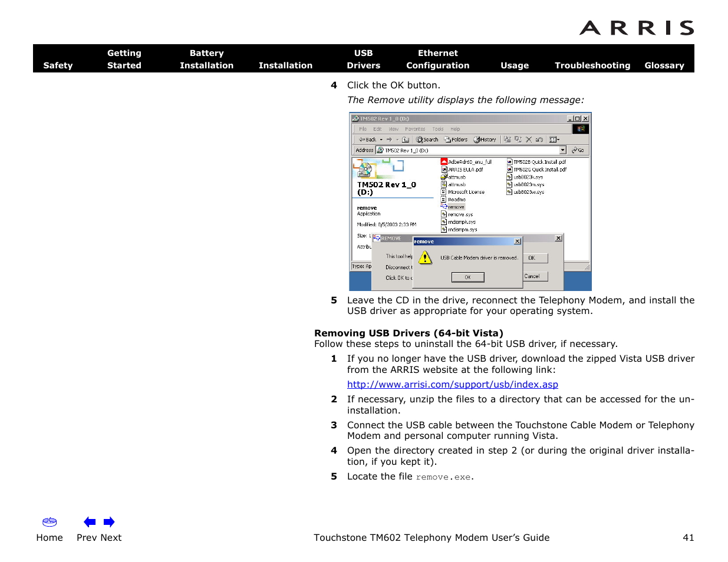The image size is (728, 562).
Task: Open the Usage section tab
Action: pyautogui.click(x=515, y=65)
